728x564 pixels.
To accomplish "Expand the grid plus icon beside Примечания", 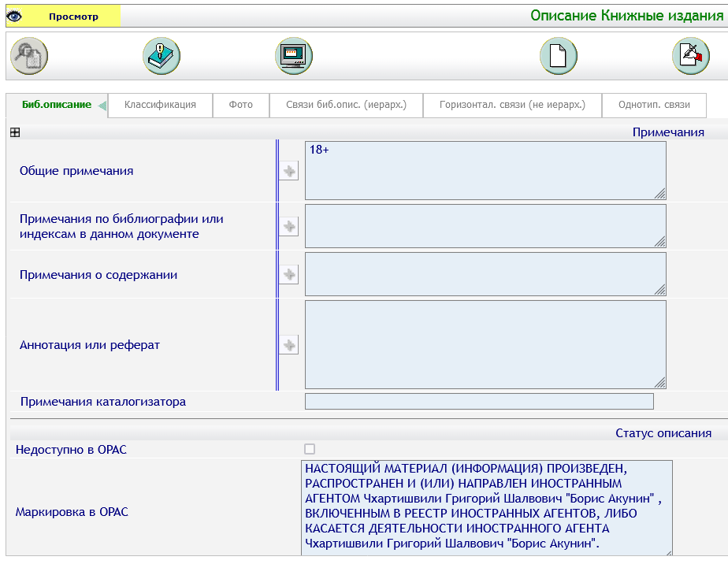I will (x=15, y=132).
